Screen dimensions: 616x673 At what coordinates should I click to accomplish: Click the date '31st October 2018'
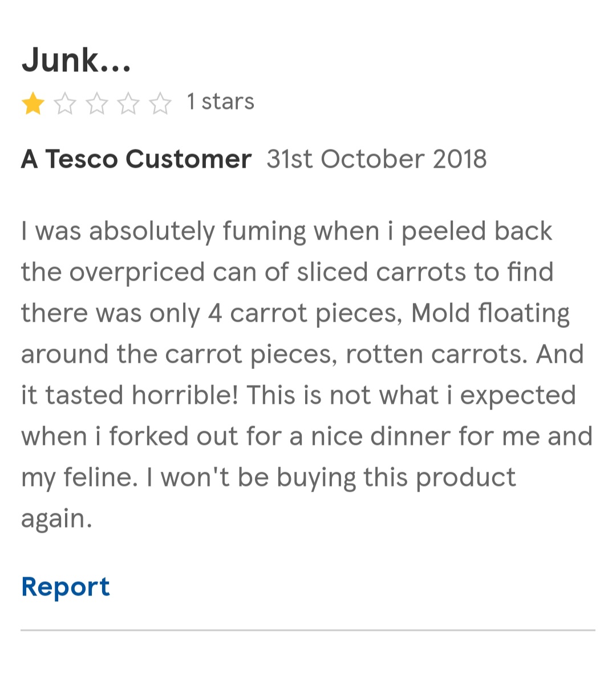[376, 159]
